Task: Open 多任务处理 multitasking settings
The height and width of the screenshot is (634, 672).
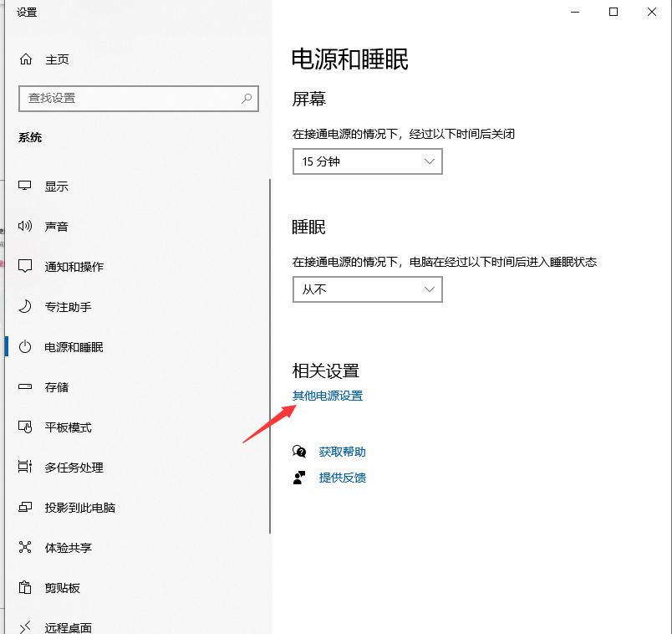Action: tap(24, 467)
